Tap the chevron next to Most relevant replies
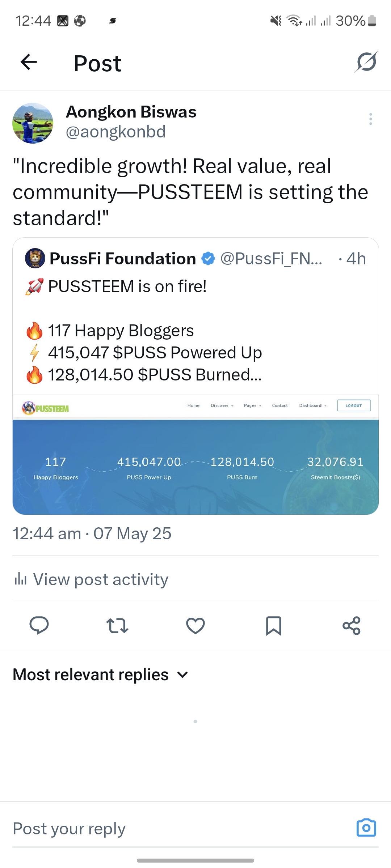The image size is (391, 868). coord(183,675)
